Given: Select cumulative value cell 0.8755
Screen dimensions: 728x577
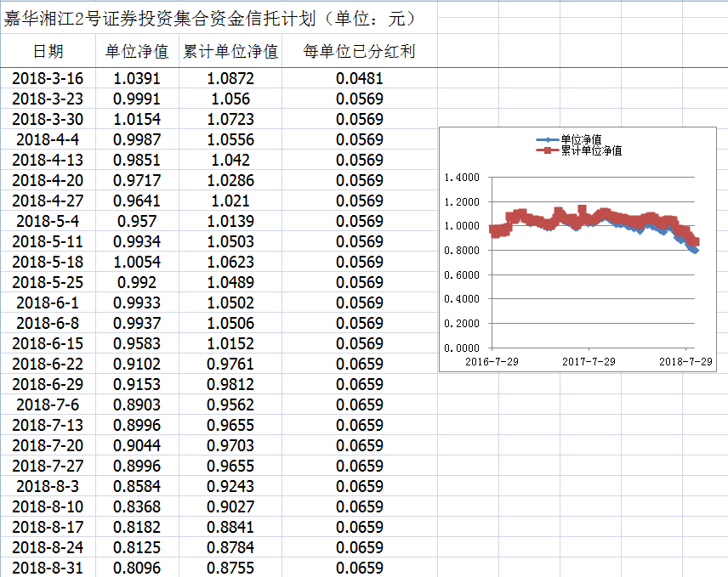Looking at the screenshot, I should pyautogui.click(x=230, y=568).
